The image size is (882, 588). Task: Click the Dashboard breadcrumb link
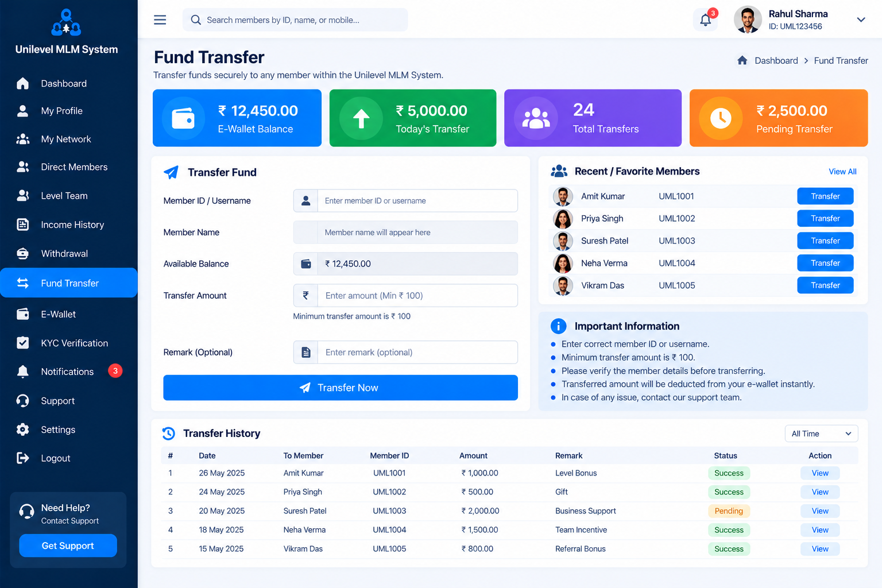click(x=776, y=60)
